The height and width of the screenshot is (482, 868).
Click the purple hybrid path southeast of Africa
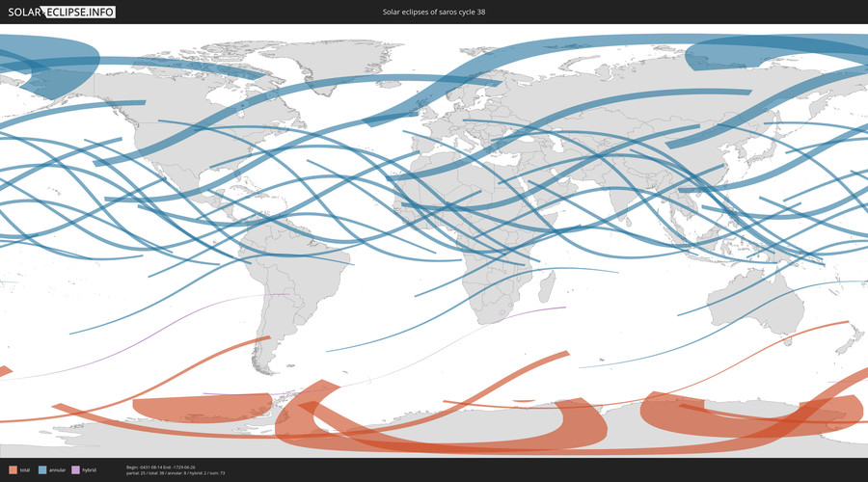tap(536, 311)
